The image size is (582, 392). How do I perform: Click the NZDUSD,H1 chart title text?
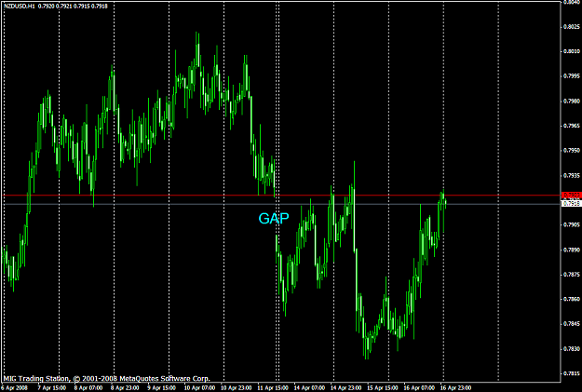55,6
